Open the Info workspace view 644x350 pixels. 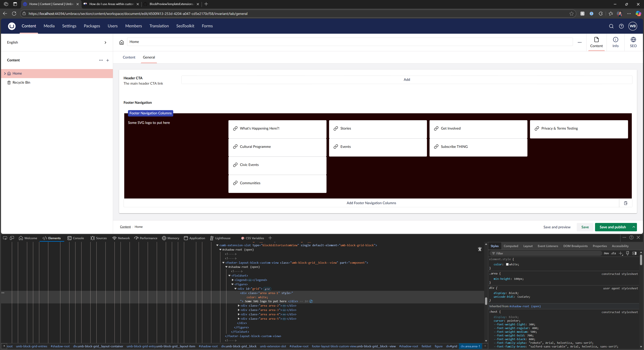(x=615, y=42)
